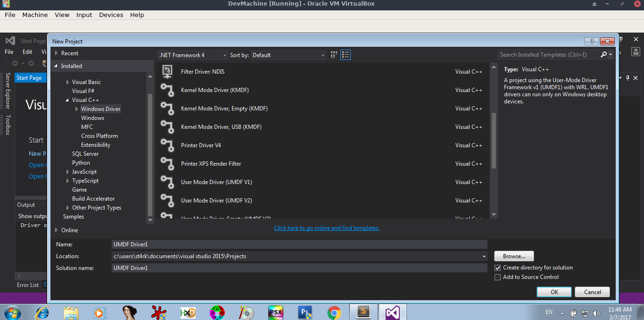Open Windows Media Player from the taskbar

click(x=99, y=312)
